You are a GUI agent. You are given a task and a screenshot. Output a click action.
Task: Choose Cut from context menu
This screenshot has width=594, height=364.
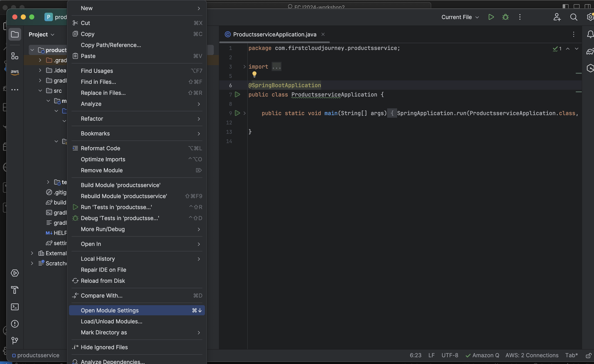137,23
